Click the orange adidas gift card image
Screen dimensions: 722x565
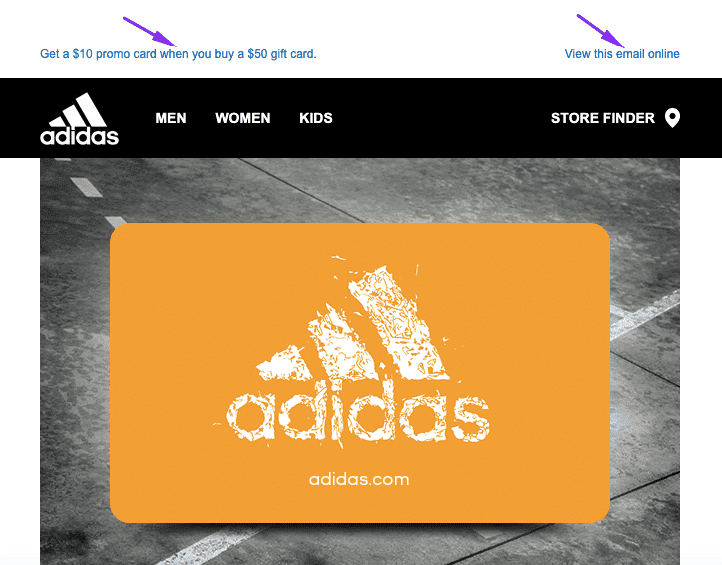[x=360, y=373]
